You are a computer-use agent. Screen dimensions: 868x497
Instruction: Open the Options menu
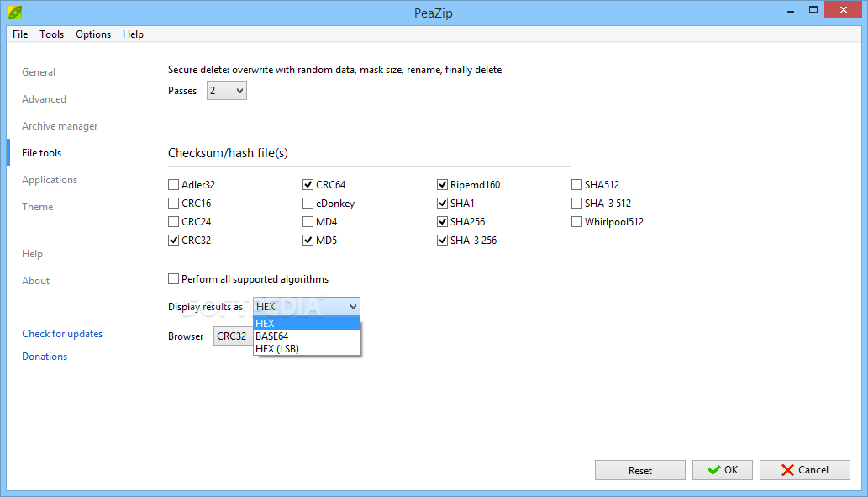click(x=93, y=34)
